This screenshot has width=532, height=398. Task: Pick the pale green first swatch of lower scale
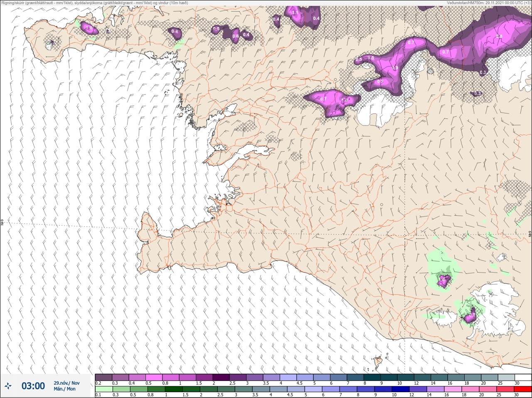click(103, 389)
